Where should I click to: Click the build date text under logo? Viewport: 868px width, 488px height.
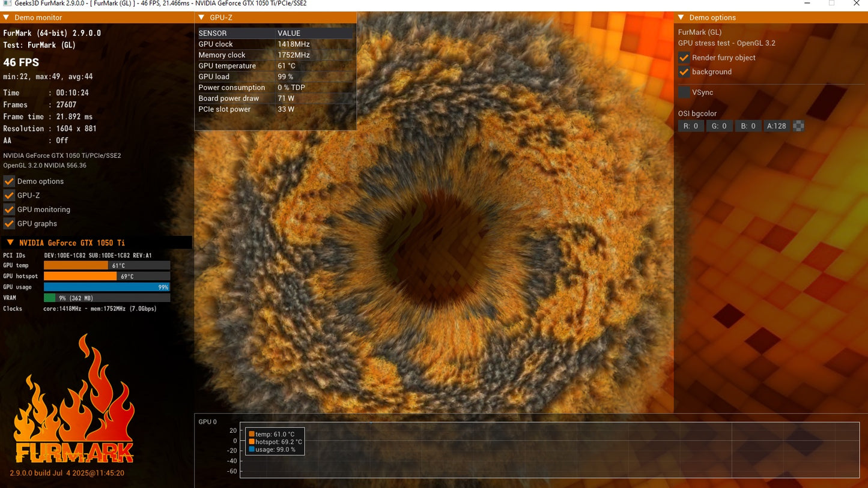[x=67, y=473]
